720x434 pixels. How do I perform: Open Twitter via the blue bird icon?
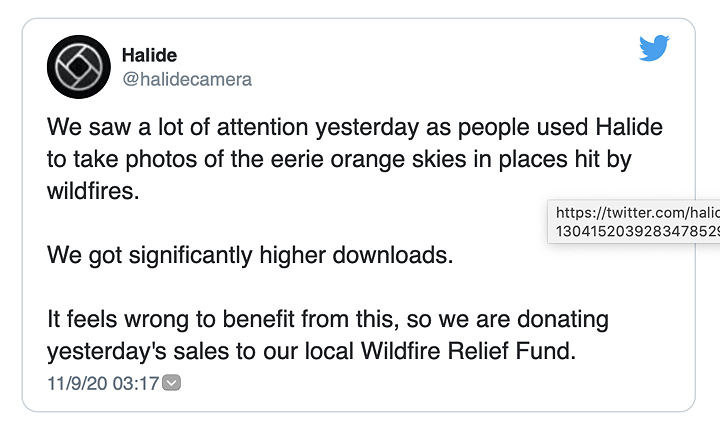click(x=654, y=48)
